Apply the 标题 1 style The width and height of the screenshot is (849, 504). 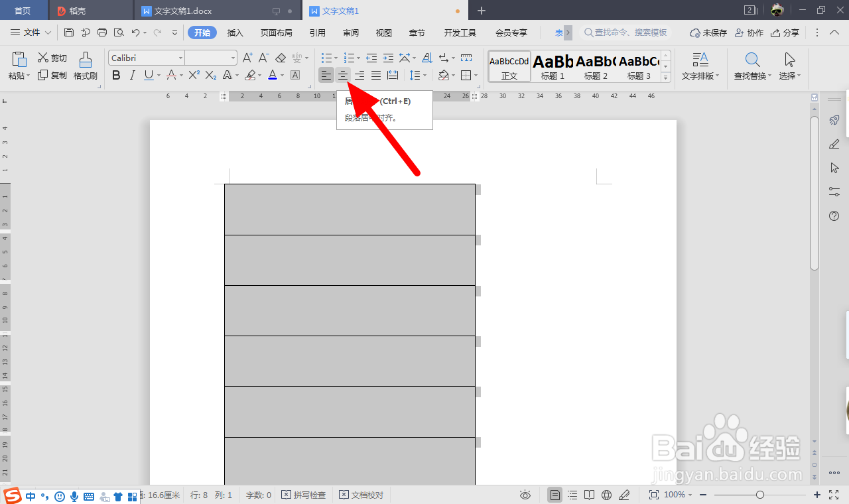[553, 66]
